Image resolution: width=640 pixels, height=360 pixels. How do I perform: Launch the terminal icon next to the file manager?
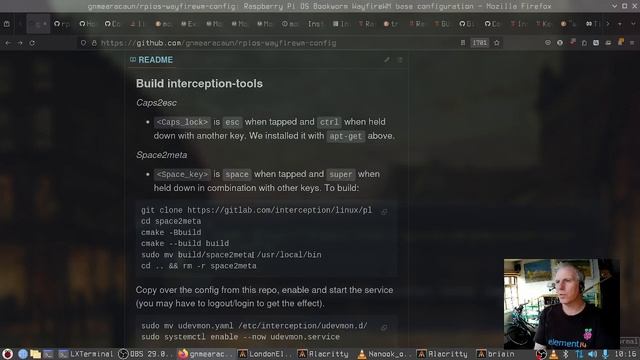point(48,354)
